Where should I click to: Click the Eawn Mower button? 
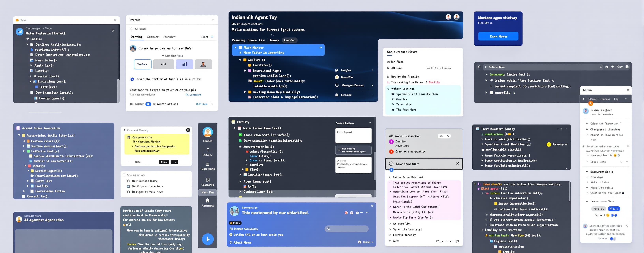click(498, 36)
